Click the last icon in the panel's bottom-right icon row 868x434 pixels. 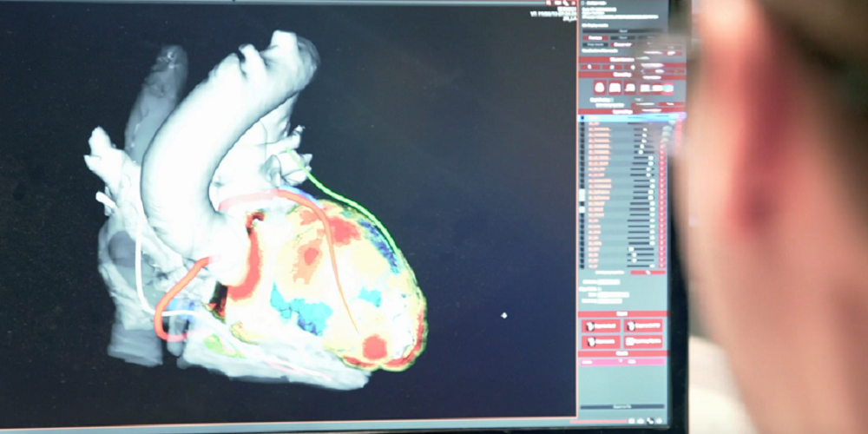tap(660, 421)
